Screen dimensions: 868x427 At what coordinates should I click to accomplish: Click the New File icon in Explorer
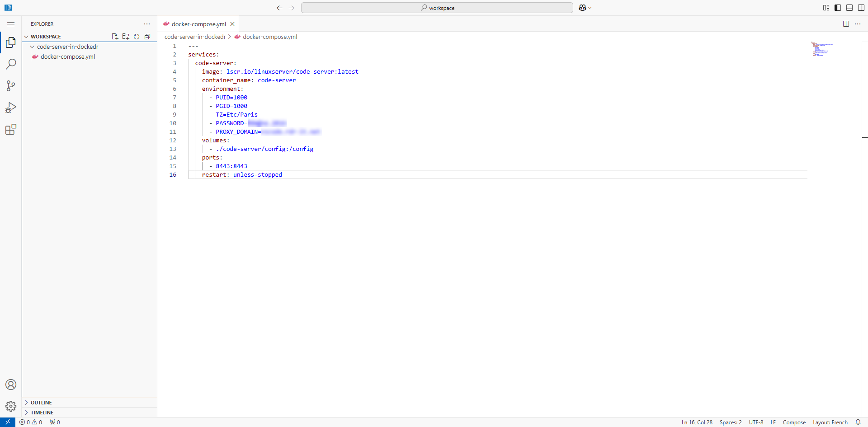tap(115, 37)
